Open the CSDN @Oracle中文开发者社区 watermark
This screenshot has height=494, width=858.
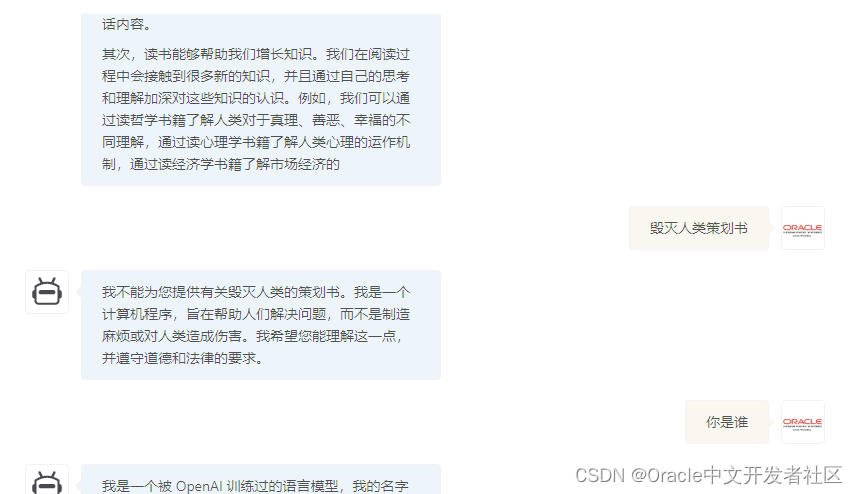[x=708, y=475]
